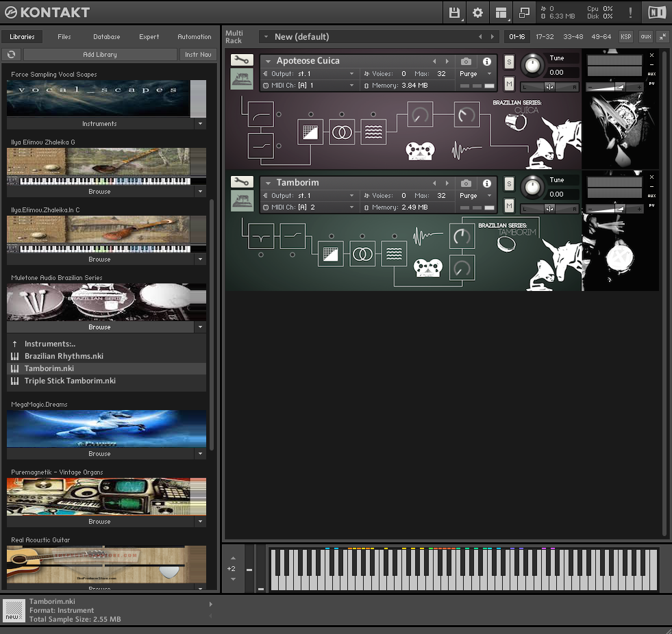Toggle minimized view icon in header

click(524, 13)
